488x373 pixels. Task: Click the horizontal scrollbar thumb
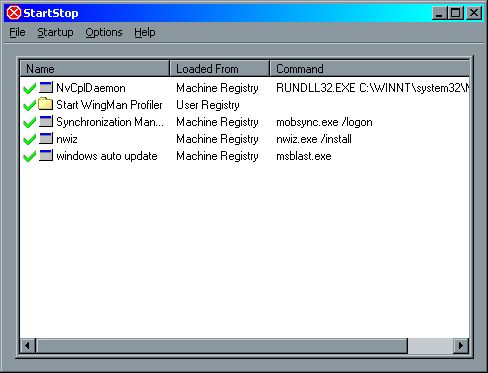coord(222,346)
